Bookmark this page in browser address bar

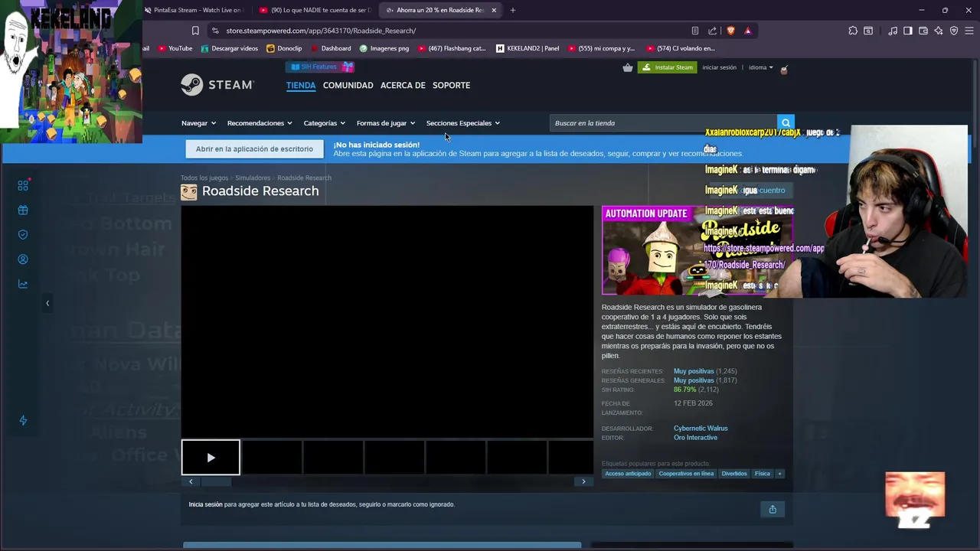tap(195, 31)
